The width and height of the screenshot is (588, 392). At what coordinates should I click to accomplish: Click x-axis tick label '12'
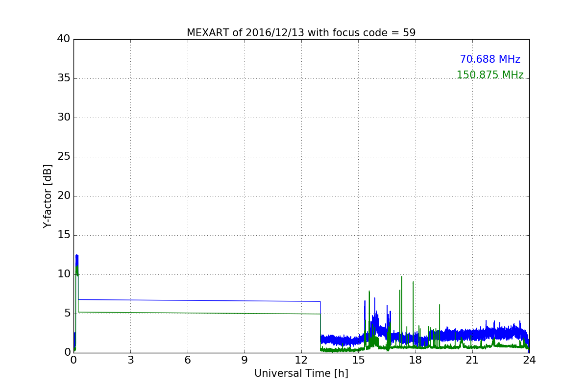pyautogui.click(x=301, y=360)
